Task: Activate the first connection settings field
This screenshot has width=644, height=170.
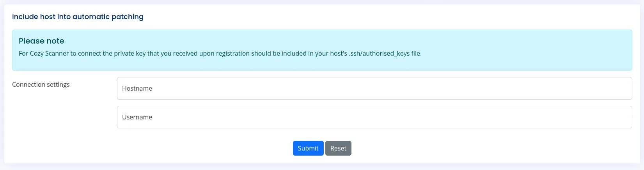Action: click(374, 88)
